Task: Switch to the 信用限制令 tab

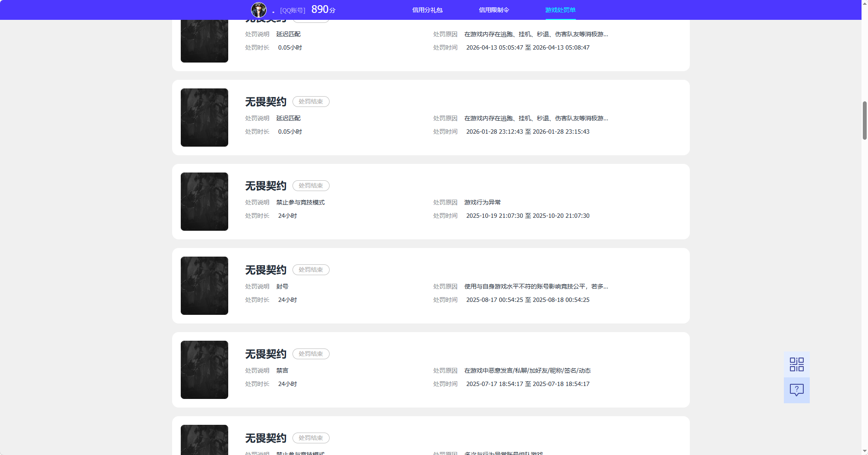Action: click(x=494, y=10)
